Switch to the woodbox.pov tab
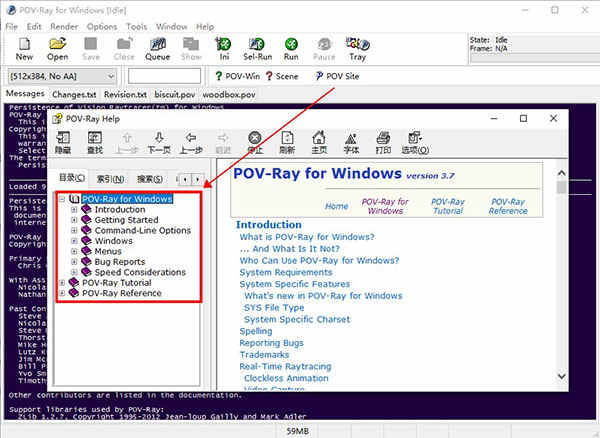This screenshot has height=438, width=600. coord(229,94)
